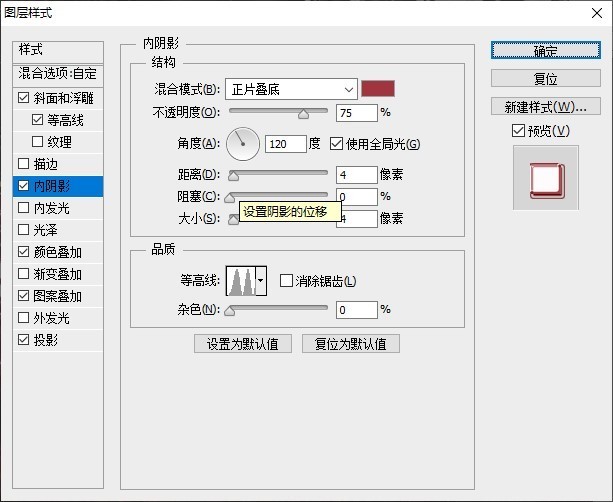613x502 pixels.
Task: Click the 不透明度 slider track
Action: point(280,113)
